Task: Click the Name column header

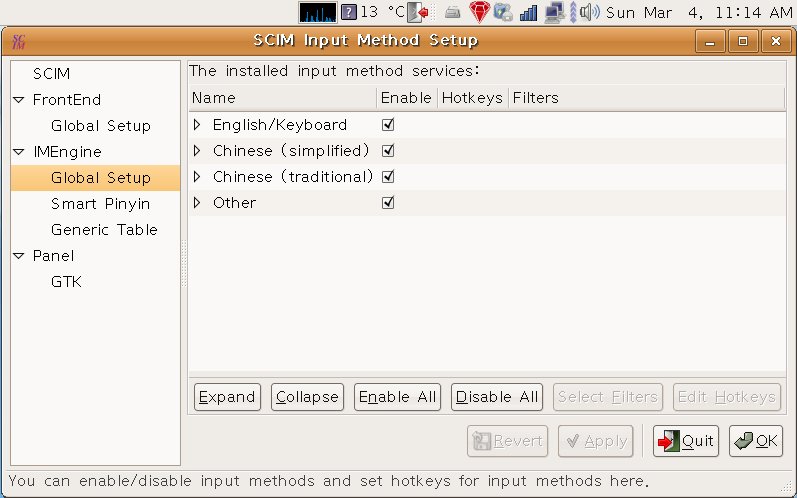Action: [x=283, y=98]
